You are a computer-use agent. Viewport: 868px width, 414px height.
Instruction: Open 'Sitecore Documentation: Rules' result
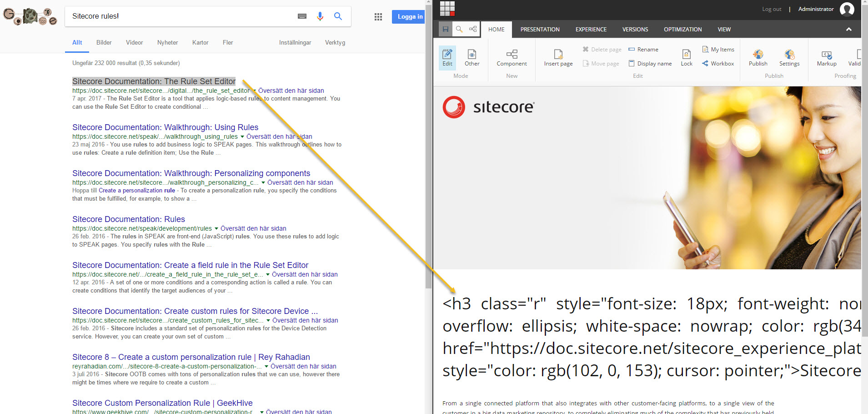(x=129, y=219)
